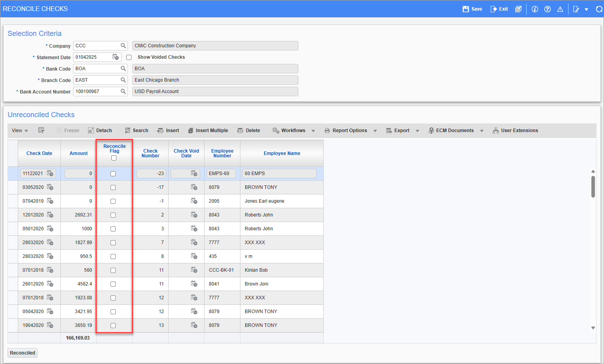Open Check Date calendar for row 03052020

pos(50,187)
